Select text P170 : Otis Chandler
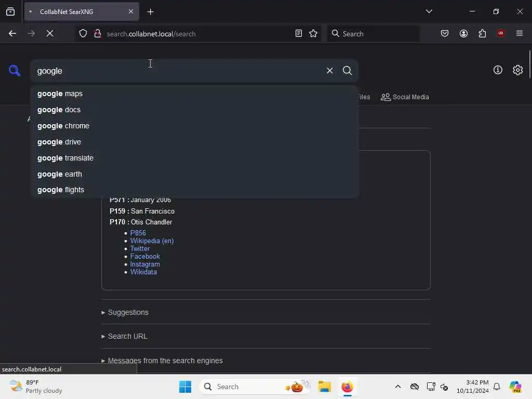This screenshot has height=399, width=532. click(141, 222)
